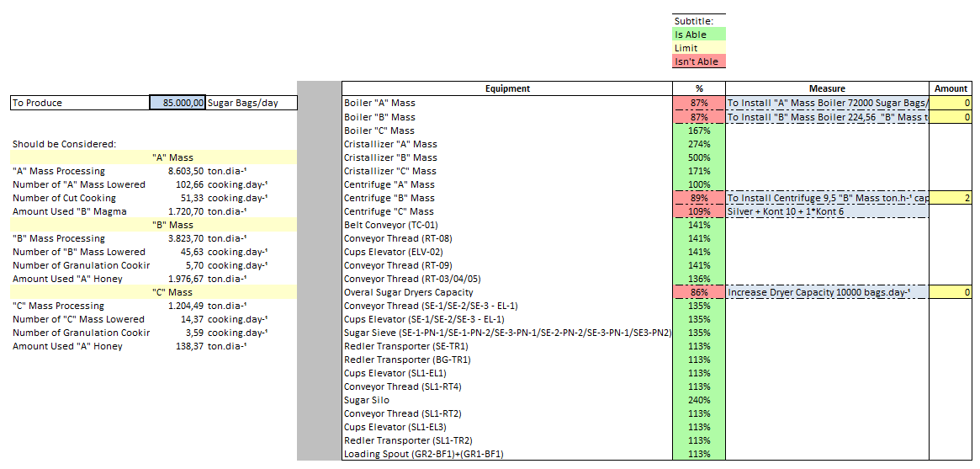This screenshot has height=469, width=980.
Task: Select the green "Is Able" legend swatch
Action: point(698,35)
